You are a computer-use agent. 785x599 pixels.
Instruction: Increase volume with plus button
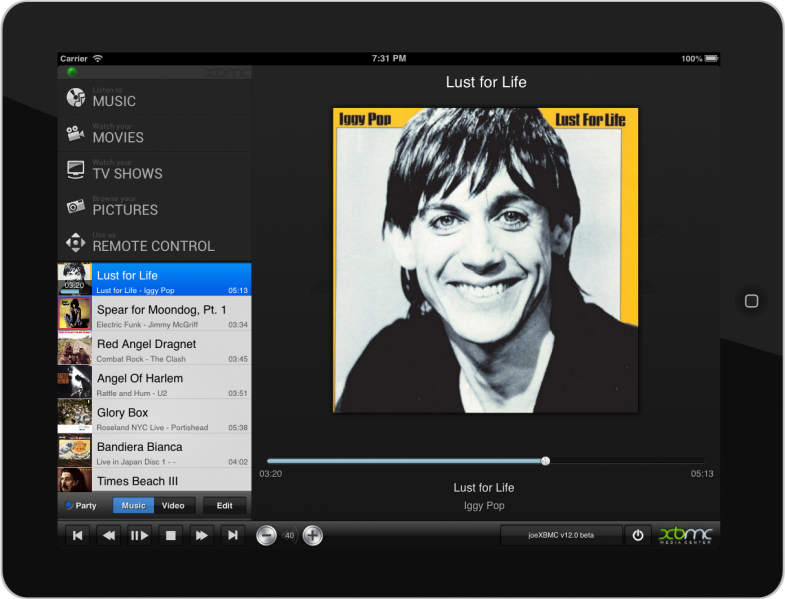[312, 535]
